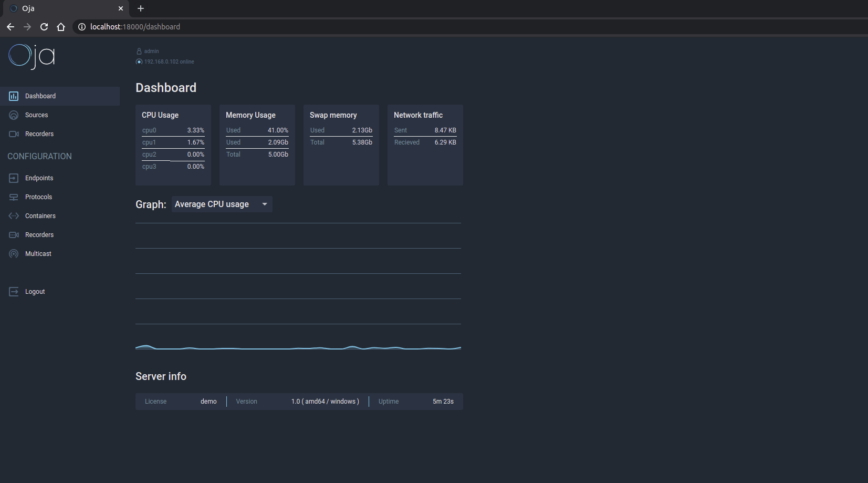This screenshot has height=483, width=868.
Task: Click the Server info heading
Action: coord(161,376)
